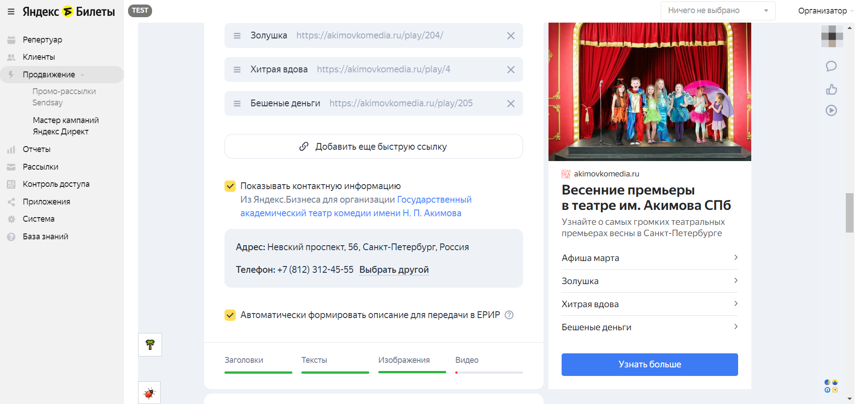Click Добавить еще быструю ссылку button
The height and width of the screenshot is (404, 868).
pos(374,147)
